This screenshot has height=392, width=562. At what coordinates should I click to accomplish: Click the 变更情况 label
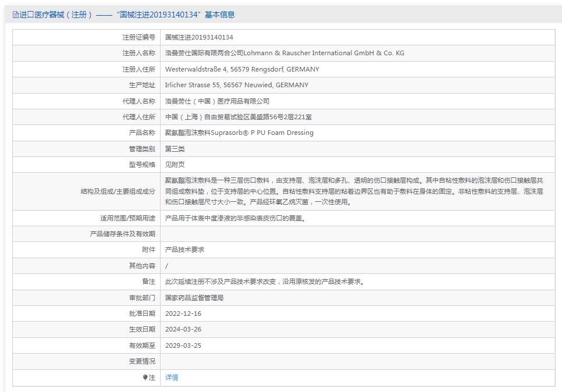(142, 361)
